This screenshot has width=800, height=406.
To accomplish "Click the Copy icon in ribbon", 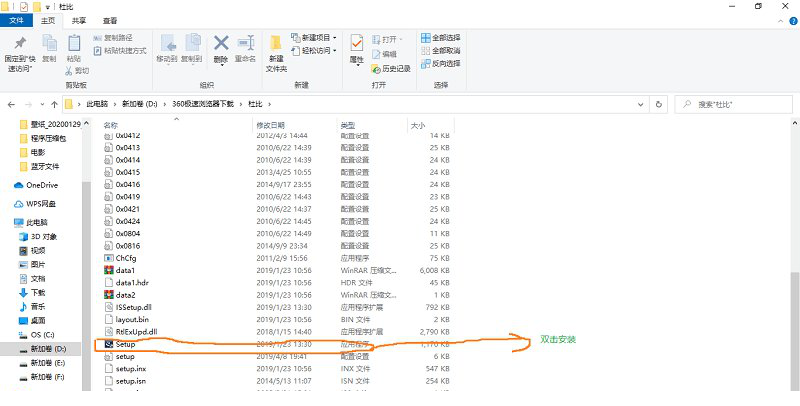I will tap(49, 43).
